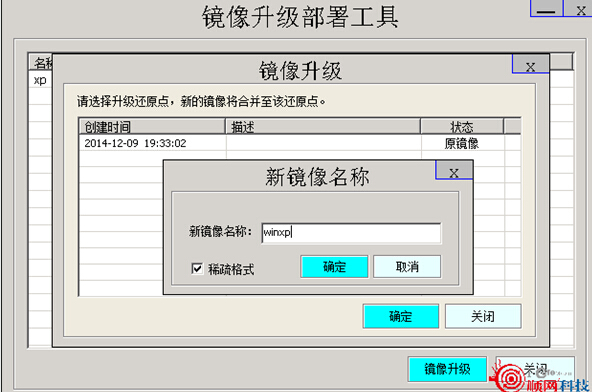Click the 名称 column header in the background list
This screenshot has height=392, width=592.
[x=41, y=62]
